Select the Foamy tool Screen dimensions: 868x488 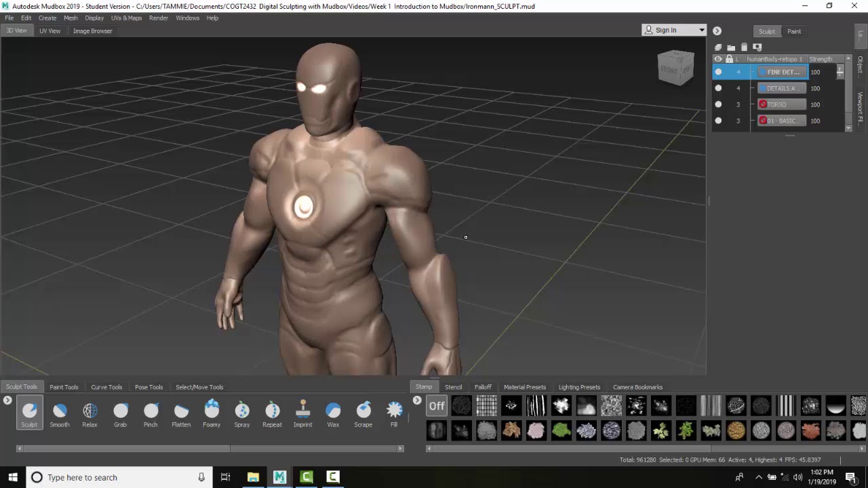pyautogui.click(x=212, y=413)
